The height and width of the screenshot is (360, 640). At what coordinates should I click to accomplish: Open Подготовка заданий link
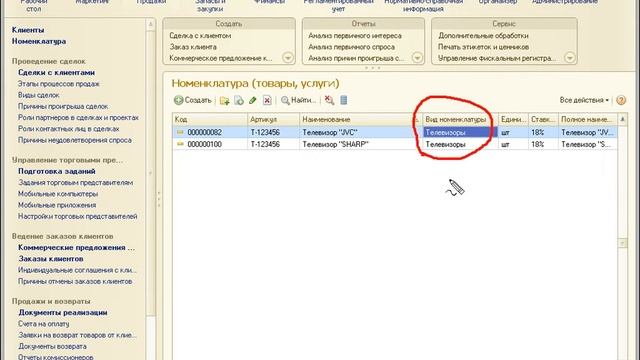pos(57,171)
